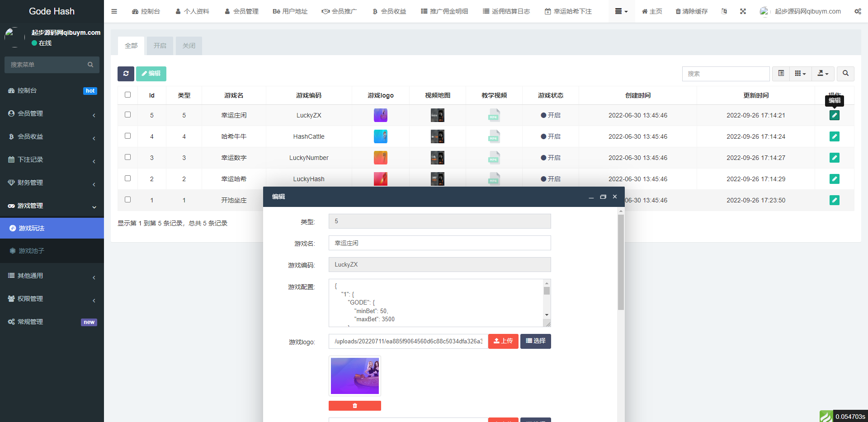Click the fullscreen icon in top bar
The image size is (868, 422).
(x=743, y=11)
